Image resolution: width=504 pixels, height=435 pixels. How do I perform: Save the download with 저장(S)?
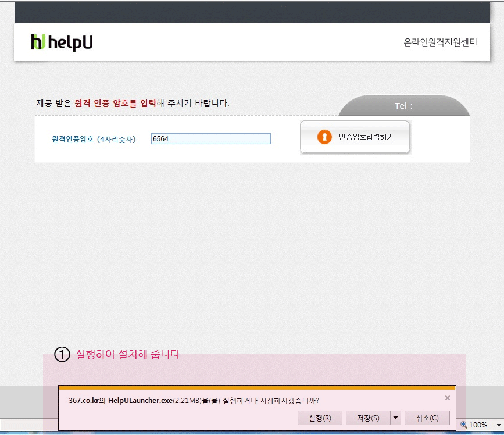(367, 418)
